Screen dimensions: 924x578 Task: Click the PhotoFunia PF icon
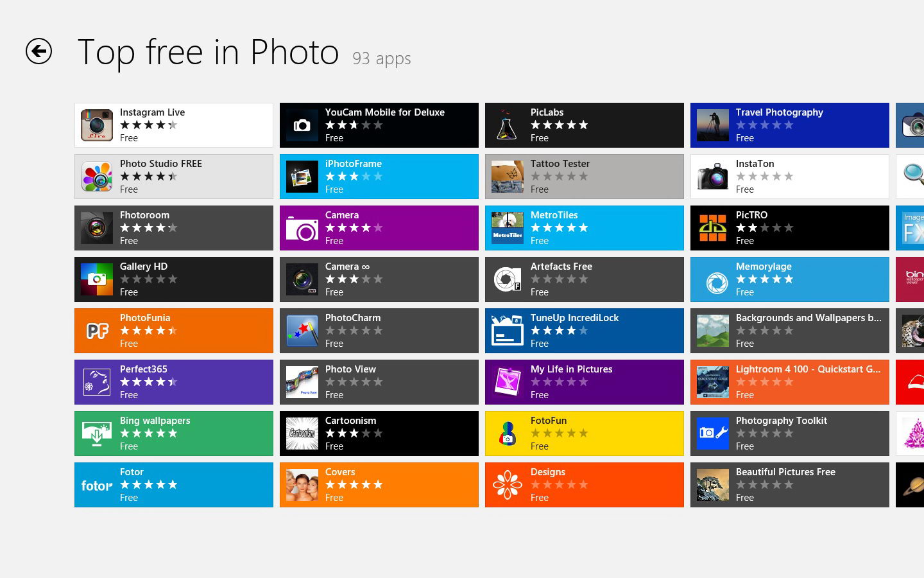click(97, 331)
